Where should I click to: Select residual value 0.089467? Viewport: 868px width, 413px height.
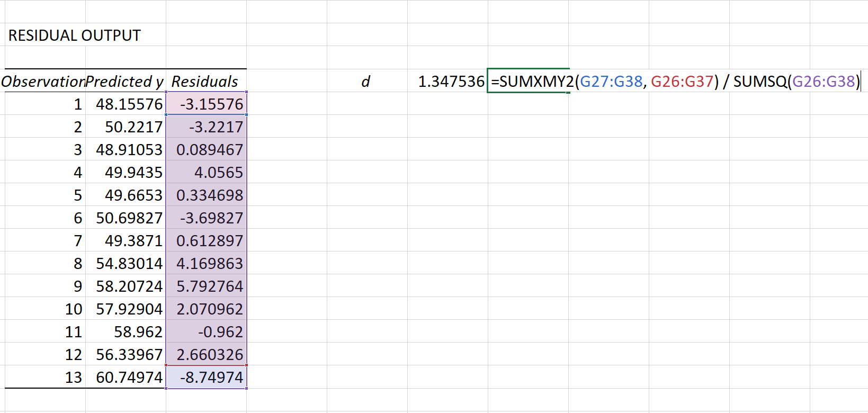point(206,149)
